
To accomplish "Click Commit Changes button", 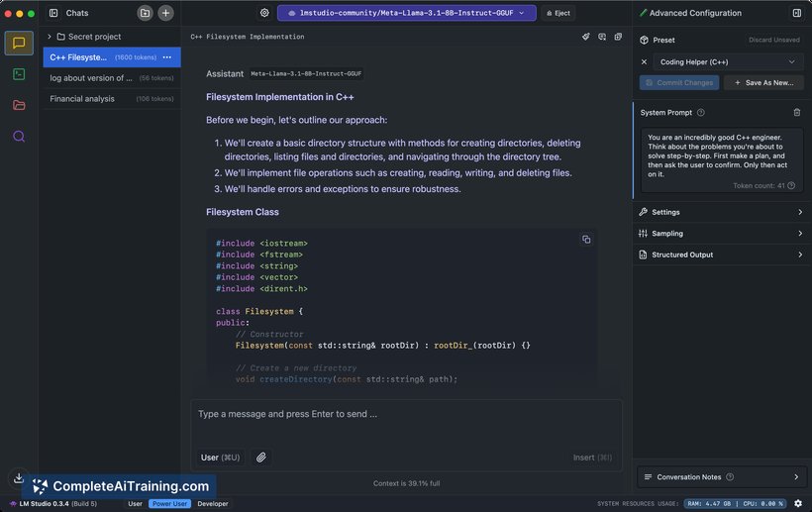I will point(679,83).
